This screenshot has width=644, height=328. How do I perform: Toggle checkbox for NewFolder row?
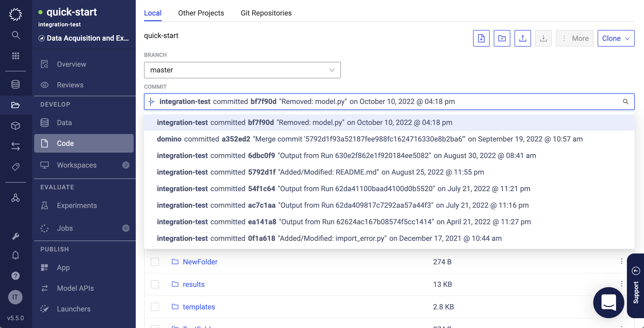(x=155, y=262)
